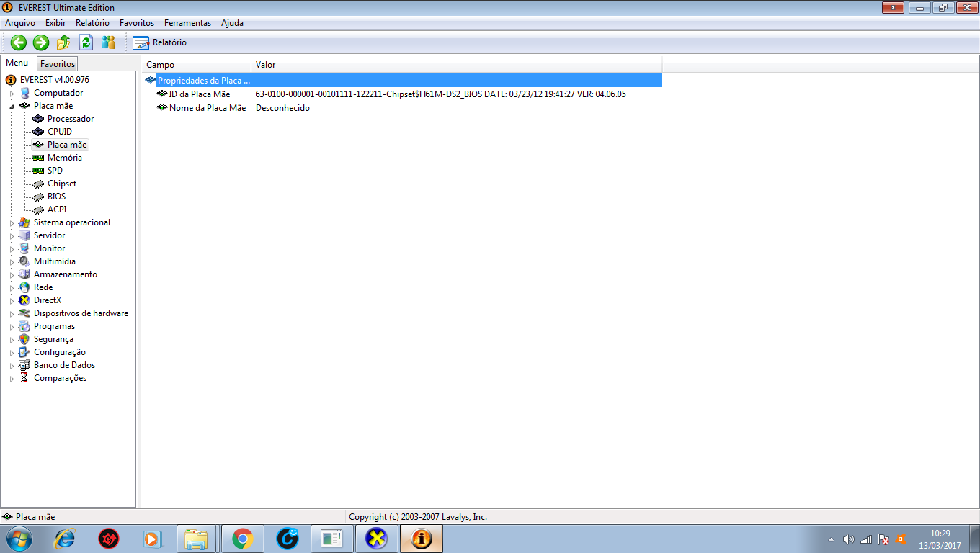Screen dimensions: 980x553
Task: Click the ACPI chip icon in the tree
Action: (39, 210)
